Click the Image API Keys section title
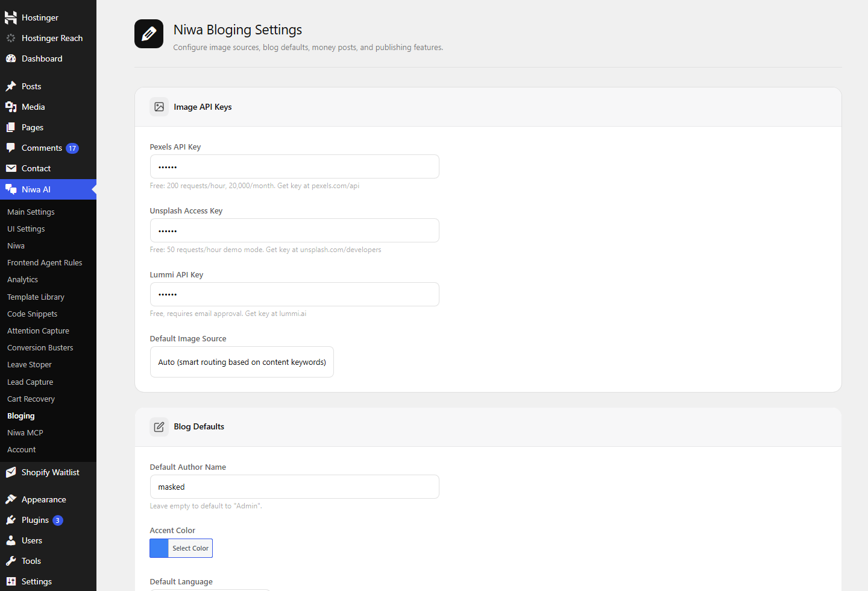This screenshot has width=868, height=591. [x=203, y=107]
